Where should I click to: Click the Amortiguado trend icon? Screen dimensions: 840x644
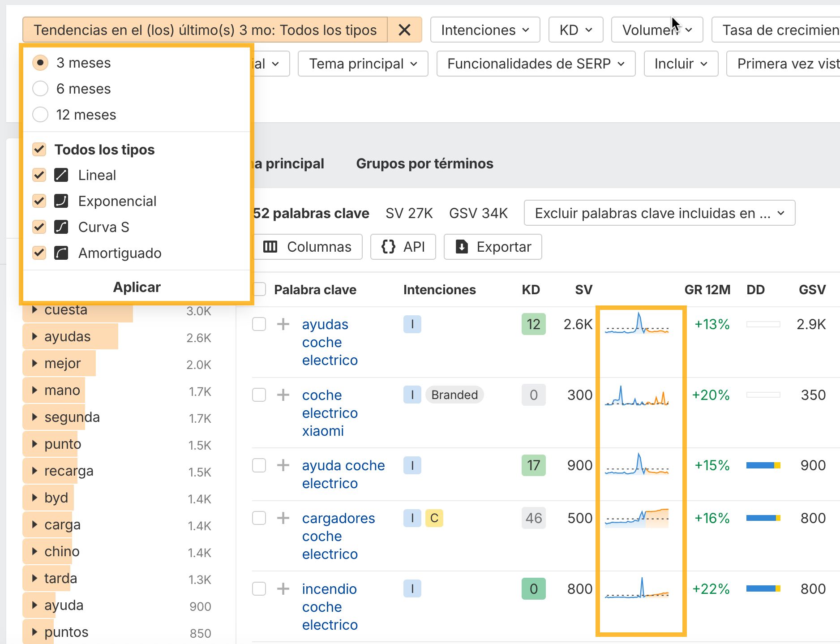(x=61, y=253)
